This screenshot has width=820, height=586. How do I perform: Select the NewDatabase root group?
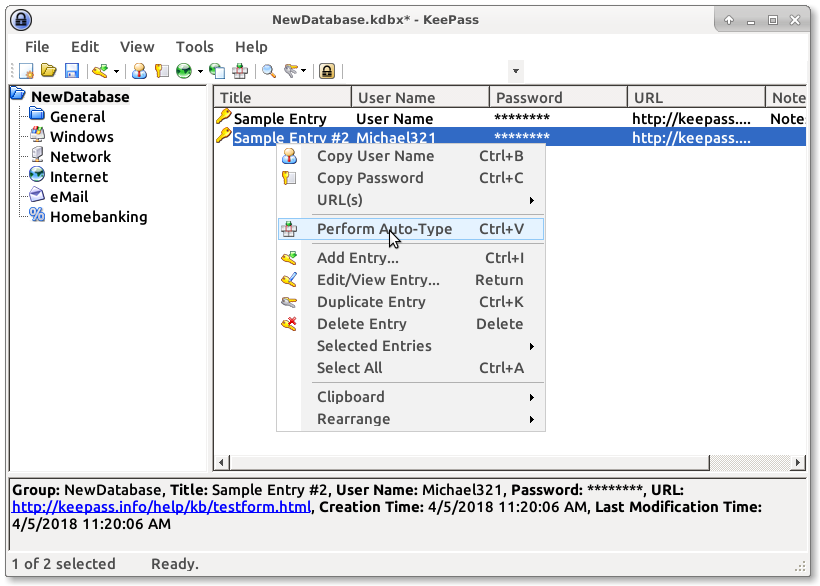(x=80, y=97)
